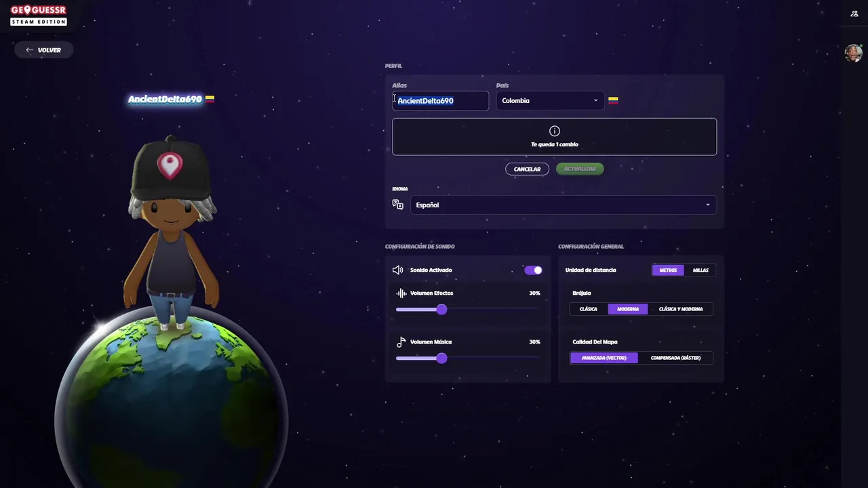This screenshot has height=488, width=868.
Task: Click the Volumen Música 30% value
Action: click(534, 342)
